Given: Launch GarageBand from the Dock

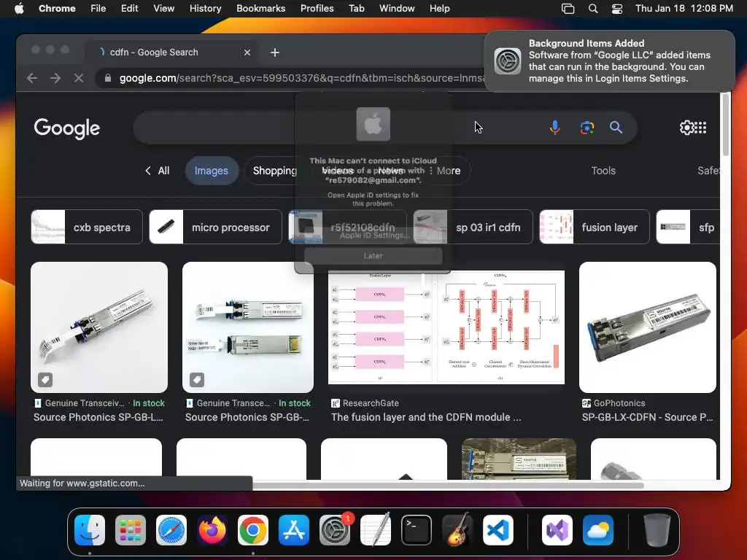Looking at the screenshot, I should (x=457, y=530).
